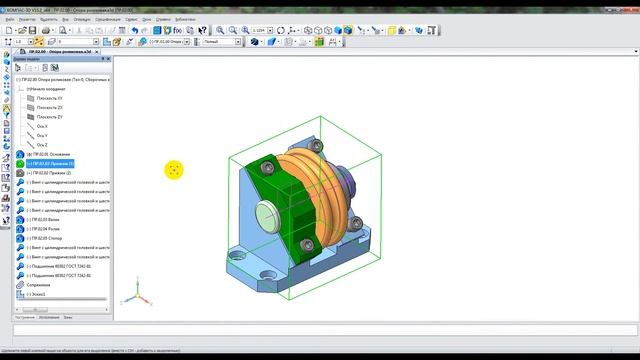Open the Спецификация menu
Screen dimensions: 640x360
(x=108, y=19)
